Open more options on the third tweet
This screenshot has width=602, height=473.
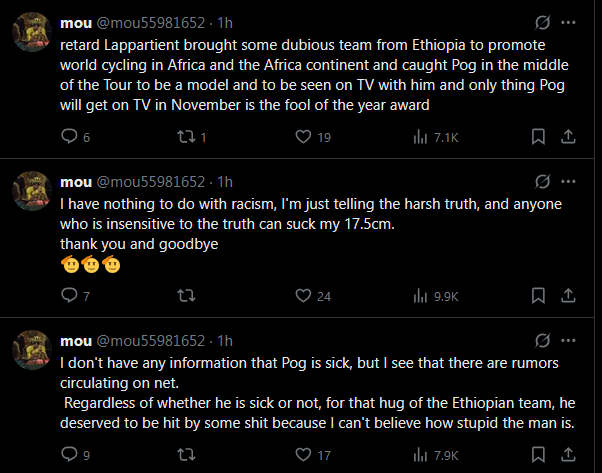pos(569,341)
